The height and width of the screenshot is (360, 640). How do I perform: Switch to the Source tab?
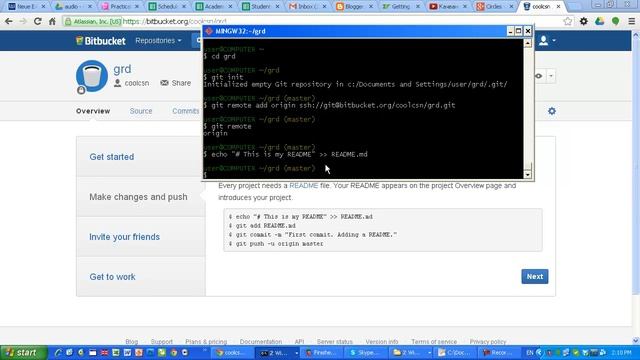pos(141,111)
